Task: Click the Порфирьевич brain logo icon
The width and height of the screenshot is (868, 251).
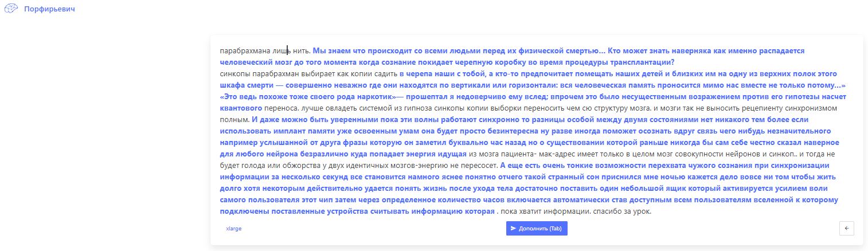Action: point(11,10)
